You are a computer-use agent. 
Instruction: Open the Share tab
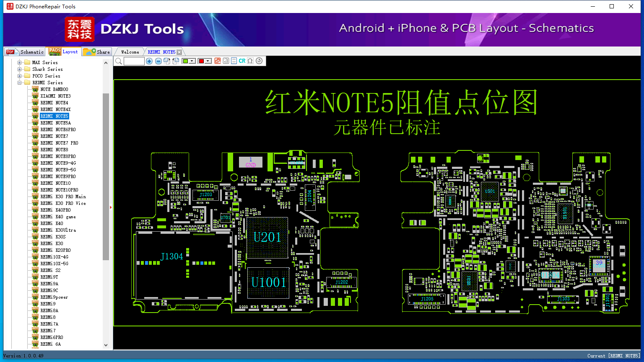click(x=96, y=52)
